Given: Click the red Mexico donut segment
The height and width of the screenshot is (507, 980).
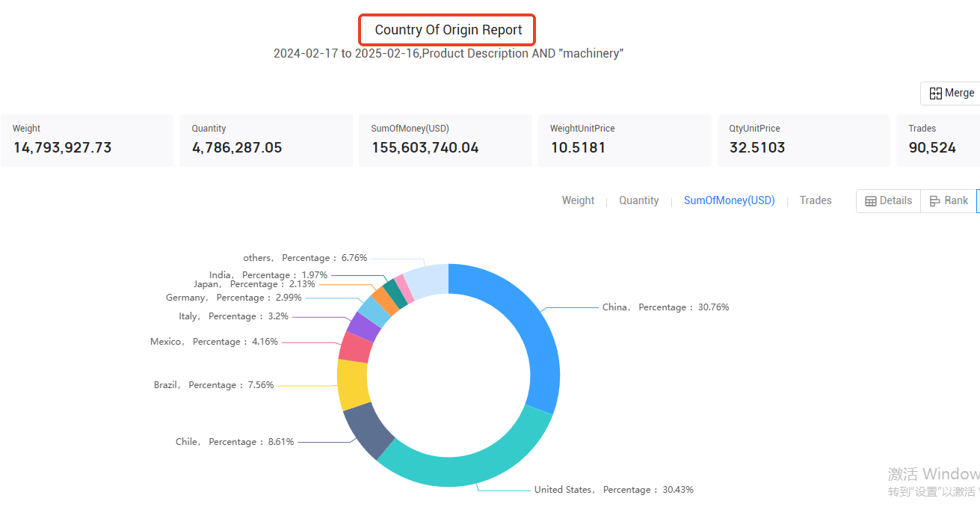Looking at the screenshot, I should pos(356,347).
